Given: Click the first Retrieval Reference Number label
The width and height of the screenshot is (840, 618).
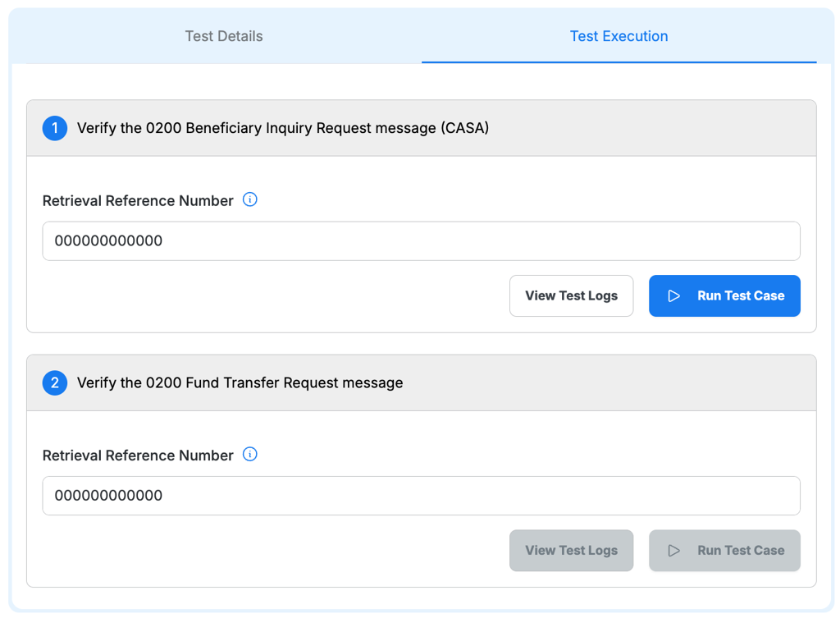Looking at the screenshot, I should [x=140, y=200].
